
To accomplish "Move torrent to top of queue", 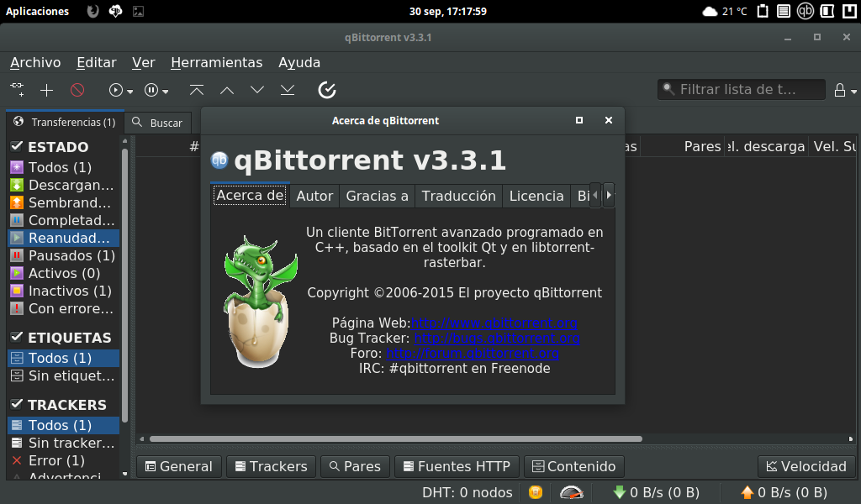I will click(197, 90).
